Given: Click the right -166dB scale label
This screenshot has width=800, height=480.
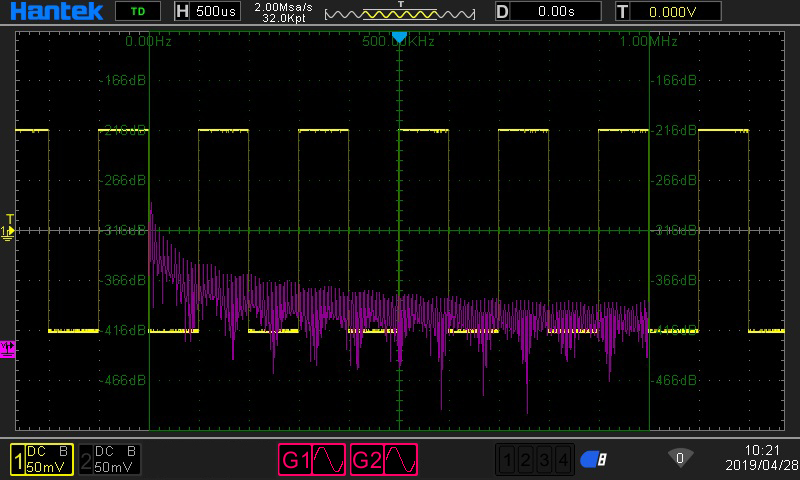Looking at the screenshot, I should pos(674,81).
